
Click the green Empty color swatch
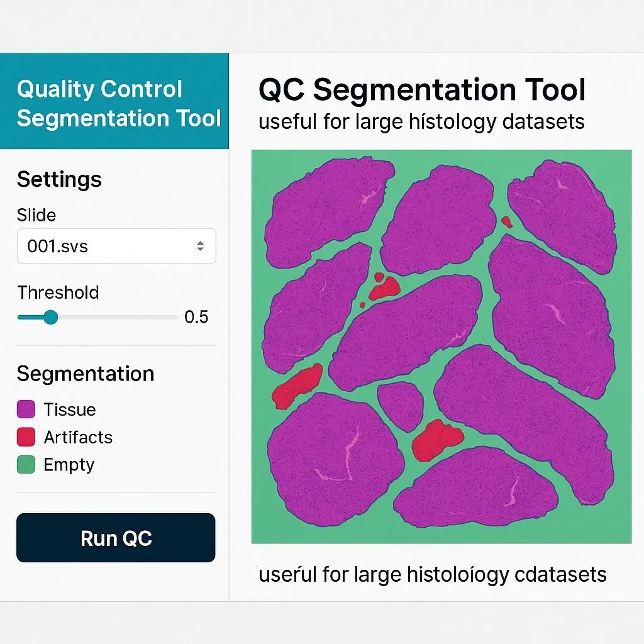[26, 465]
